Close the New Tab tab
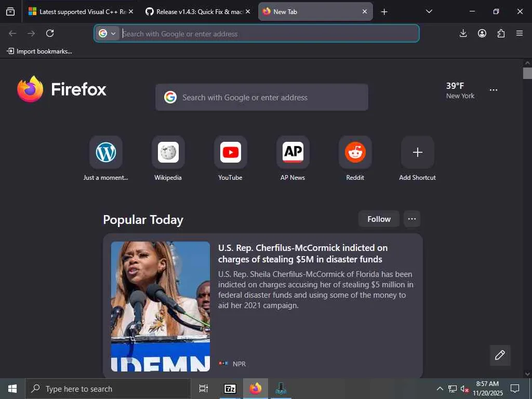 click(365, 11)
